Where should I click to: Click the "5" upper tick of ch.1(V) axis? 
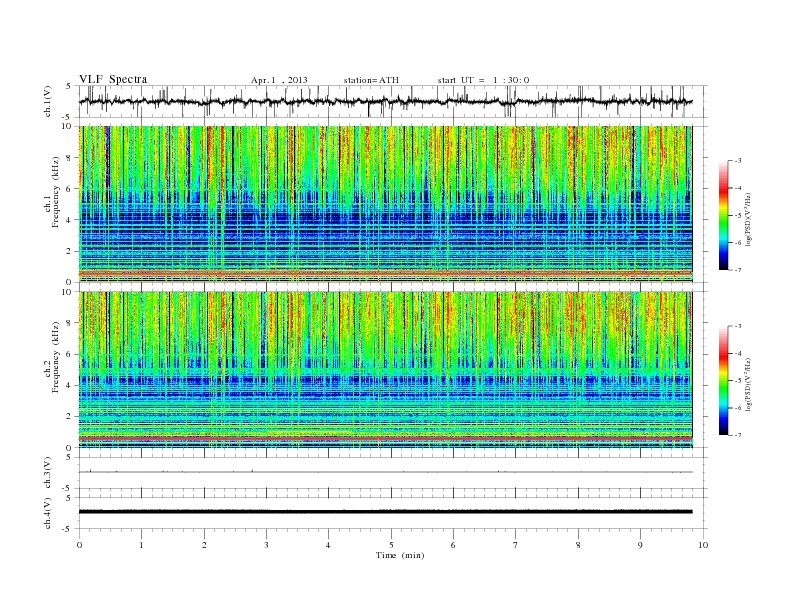pos(69,86)
